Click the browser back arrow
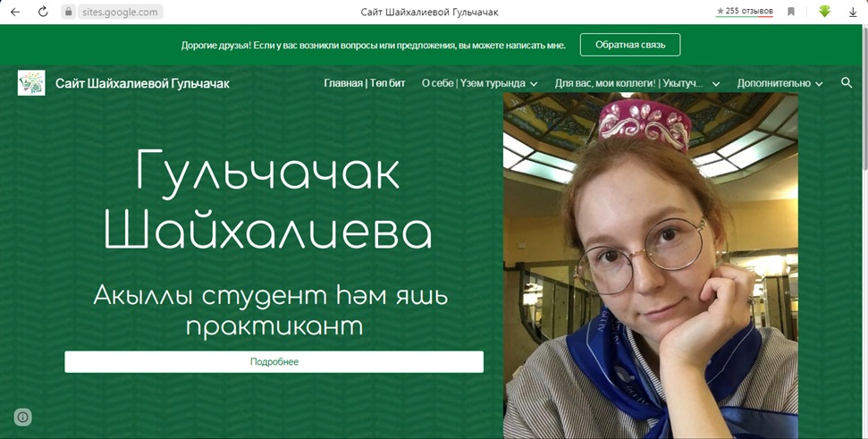Screen dimensions: 868x439 15,12
